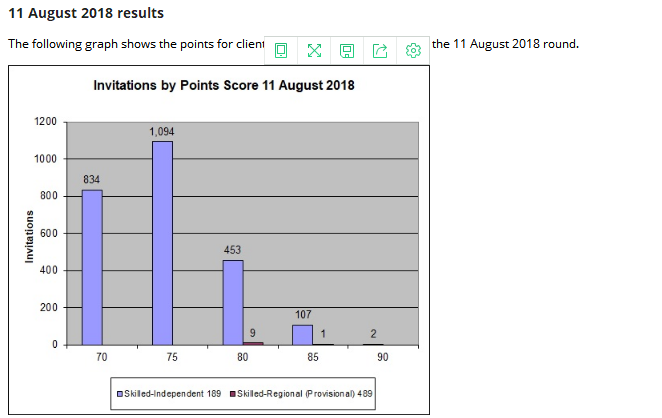The width and height of the screenshot is (662, 418).
Task: Click the dark red Skilled-Regional legend swatch
Action: click(233, 393)
